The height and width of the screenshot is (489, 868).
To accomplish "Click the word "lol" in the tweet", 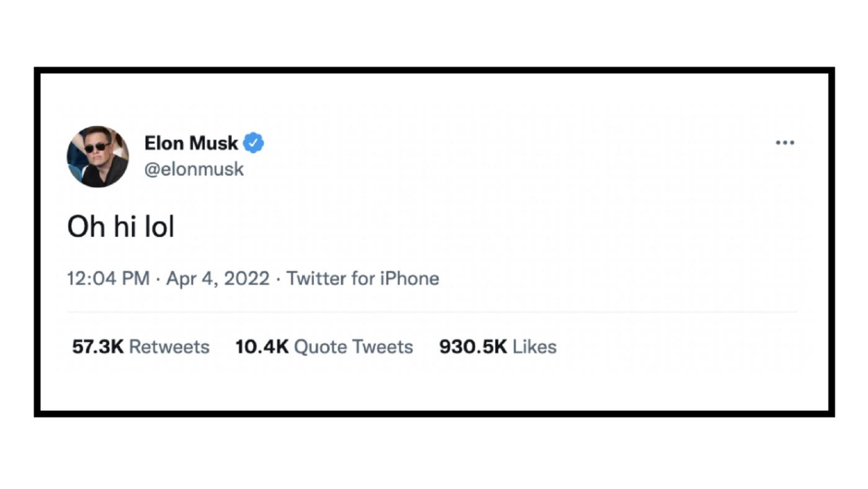I will point(160,228).
